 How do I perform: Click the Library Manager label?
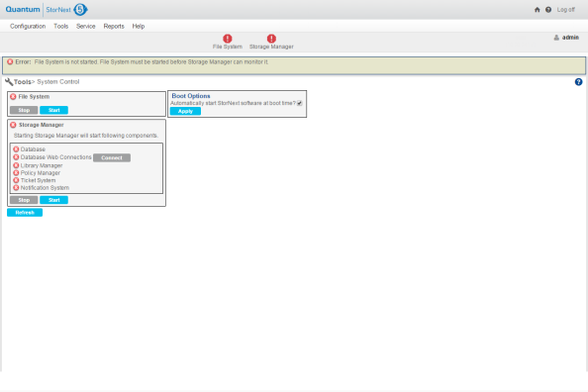[42, 165]
